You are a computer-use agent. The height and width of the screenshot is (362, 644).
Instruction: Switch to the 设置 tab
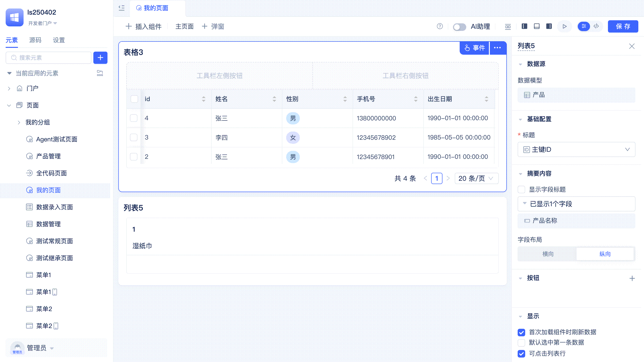click(59, 40)
